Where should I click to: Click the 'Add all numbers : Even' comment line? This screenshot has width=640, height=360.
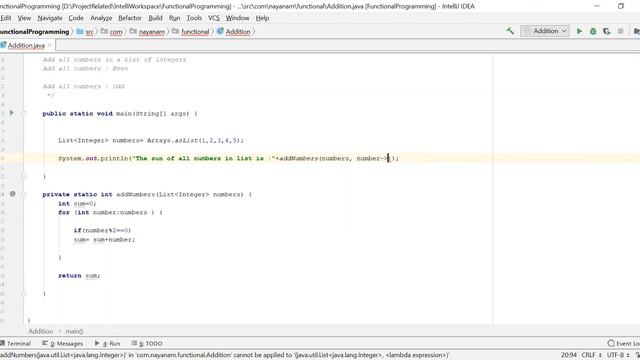click(x=85, y=69)
